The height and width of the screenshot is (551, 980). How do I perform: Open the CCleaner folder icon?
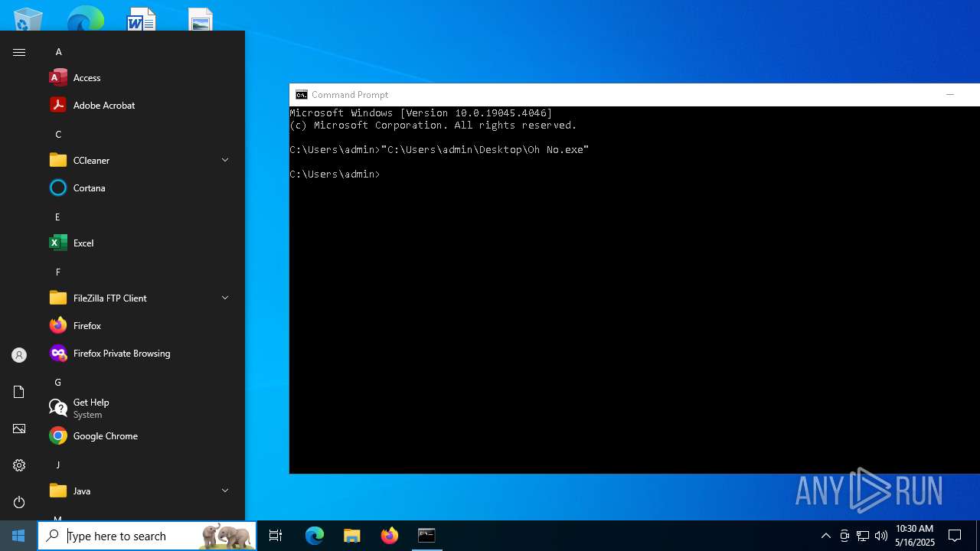(x=58, y=160)
